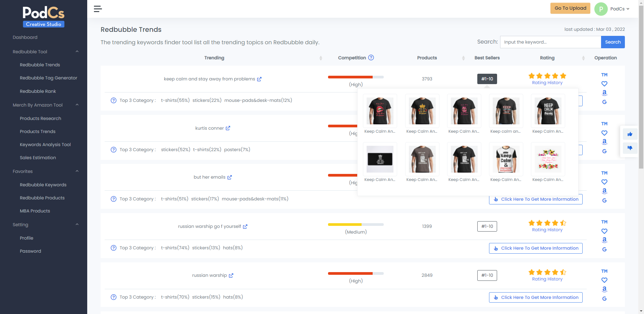Open Redbubble Tag Generator sidebar item

(x=48, y=78)
